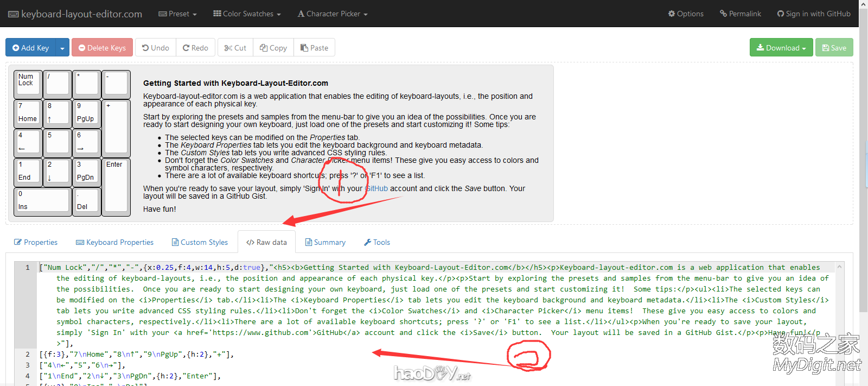Cut the selected keys

pos(235,48)
